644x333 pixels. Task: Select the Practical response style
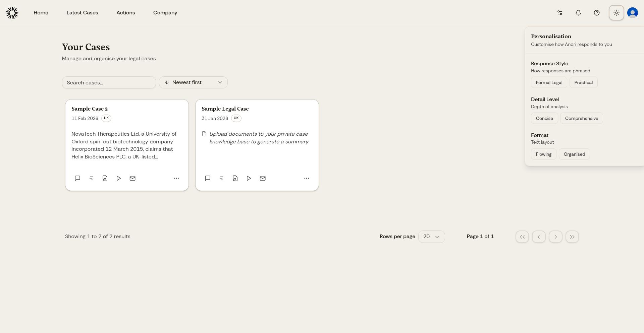[x=583, y=82]
